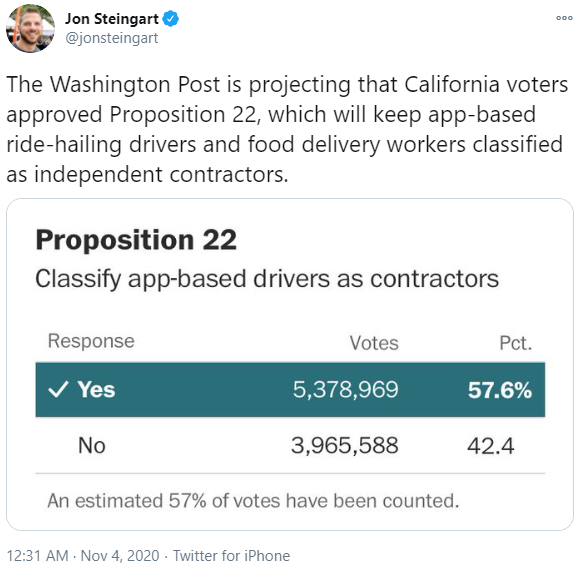Select the highlighted Yes result row
The width and height of the screenshot is (580, 578).
tap(290, 389)
